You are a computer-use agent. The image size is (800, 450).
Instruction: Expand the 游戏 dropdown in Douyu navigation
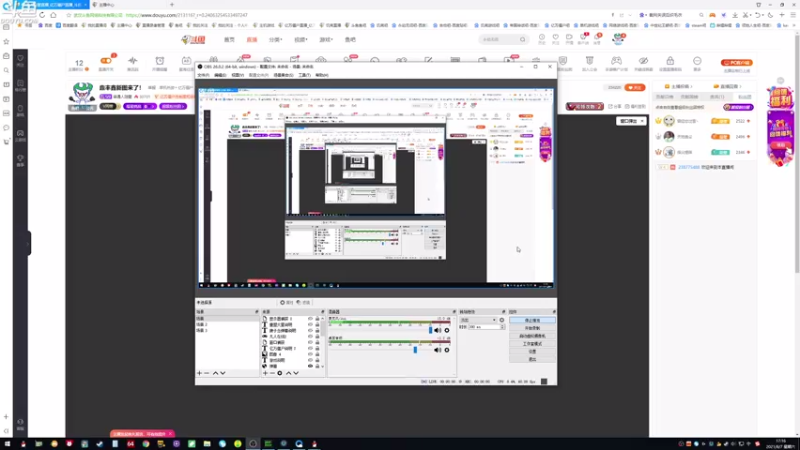326,39
